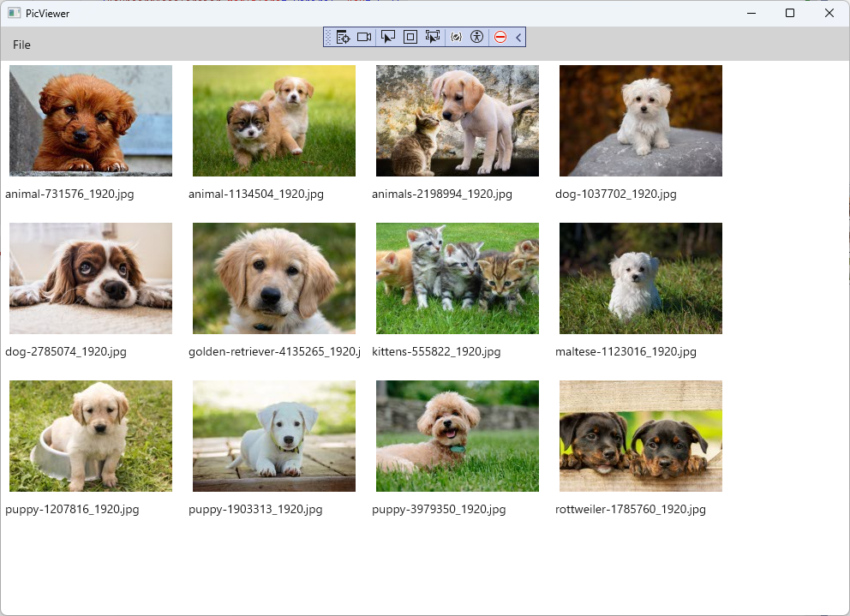Select the spaniel lying down thumbnail

(91, 278)
